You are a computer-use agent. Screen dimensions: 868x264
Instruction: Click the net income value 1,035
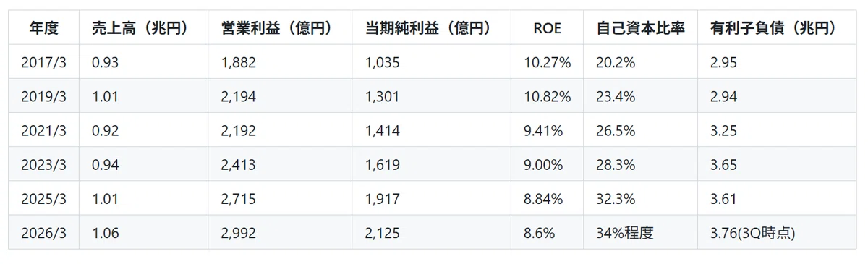pos(383,63)
